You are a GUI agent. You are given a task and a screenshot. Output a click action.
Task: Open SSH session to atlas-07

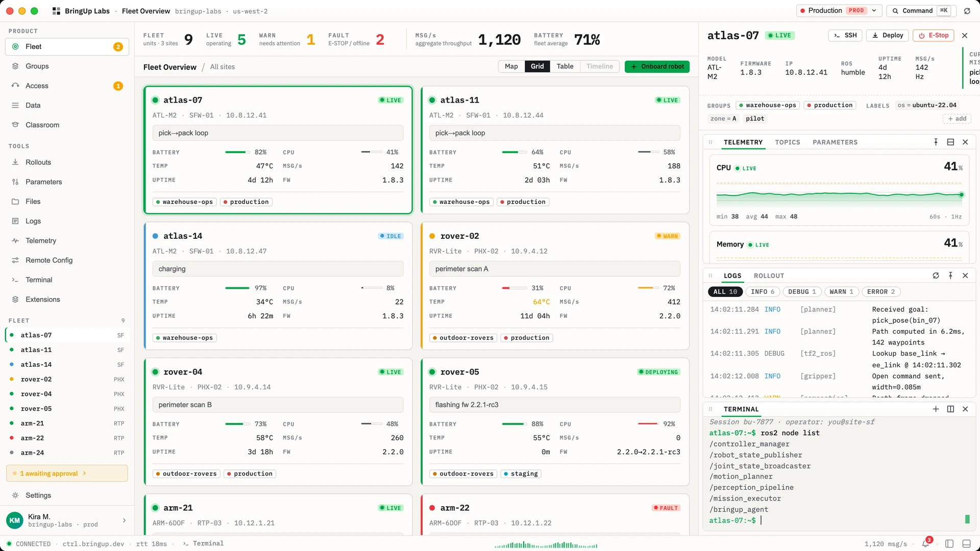pos(845,35)
